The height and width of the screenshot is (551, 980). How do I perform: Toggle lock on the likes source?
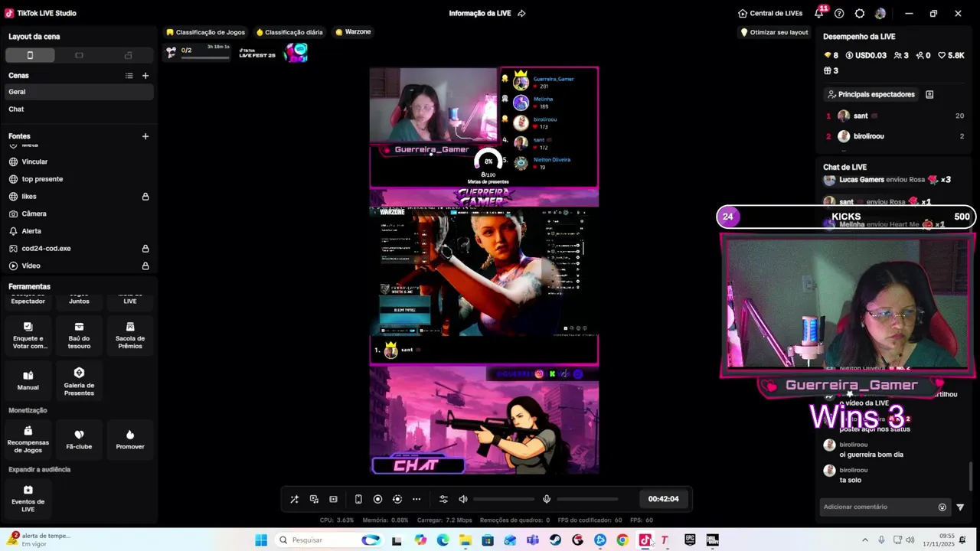point(145,197)
